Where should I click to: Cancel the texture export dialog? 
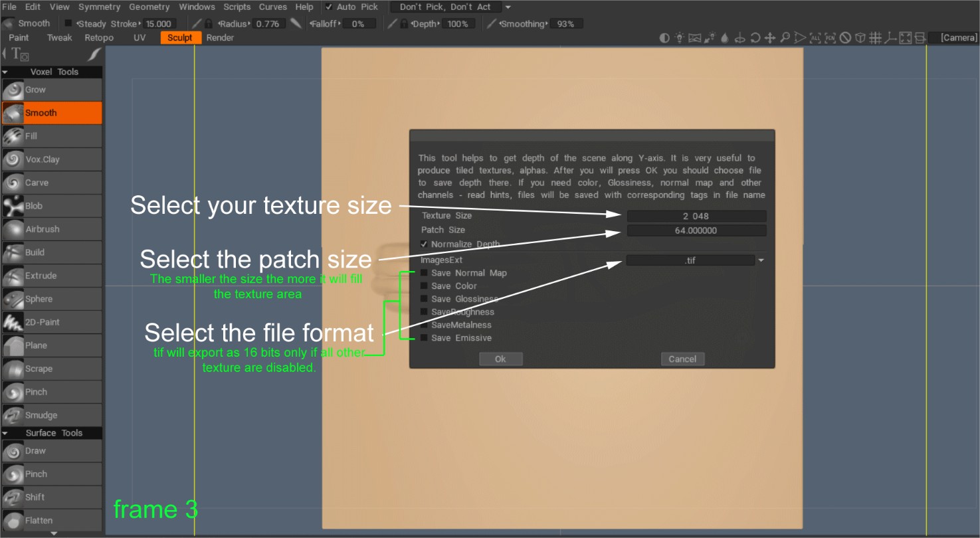[x=682, y=359]
